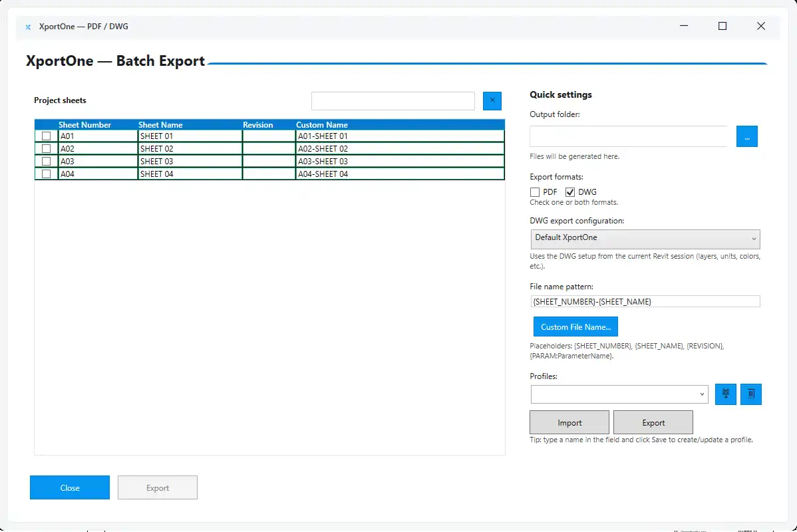
Task: Disable the DWG export format
Action: [x=570, y=192]
